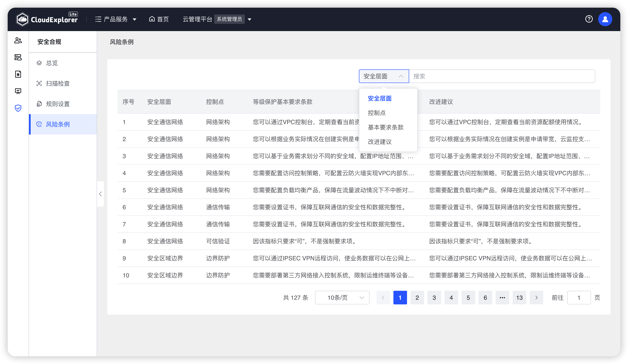Select 控制点 in the dropdown list

click(388, 113)
